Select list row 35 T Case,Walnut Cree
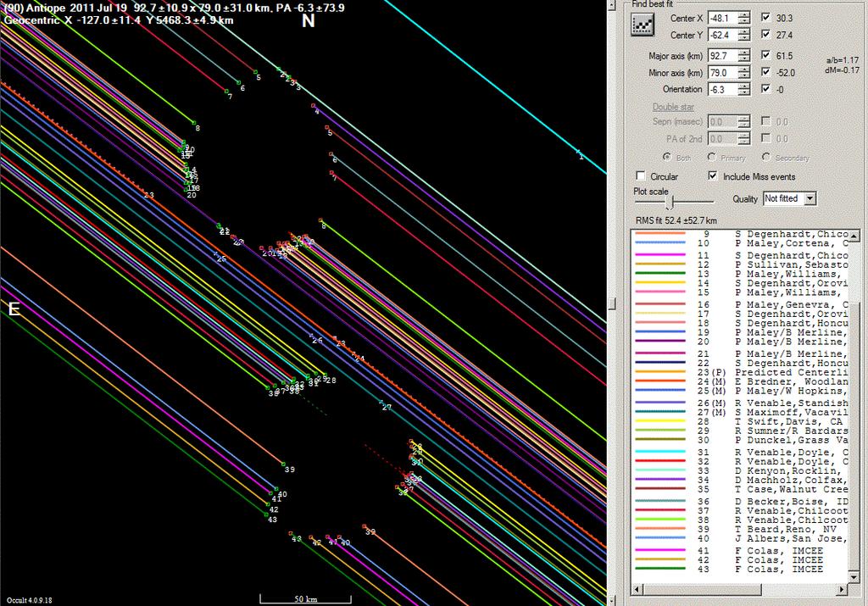This screenshot has width=868, height=606. (739, 489)
